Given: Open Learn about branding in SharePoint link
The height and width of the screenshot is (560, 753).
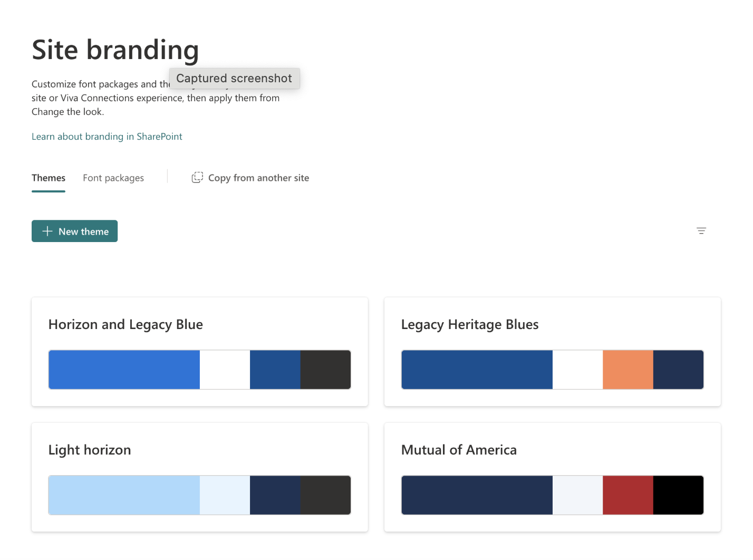Looking at the screenshot, I should (x=107, y=137).
